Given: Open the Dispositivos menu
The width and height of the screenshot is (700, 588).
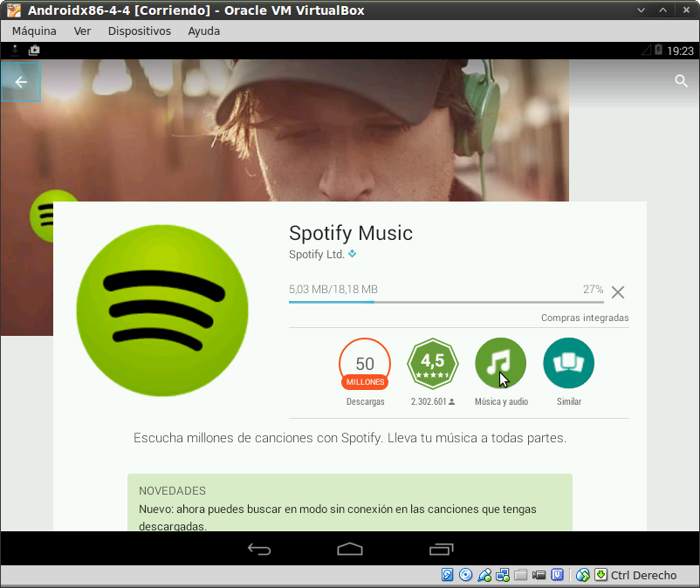Looking at the screenshot, I should tap(139, 31).
